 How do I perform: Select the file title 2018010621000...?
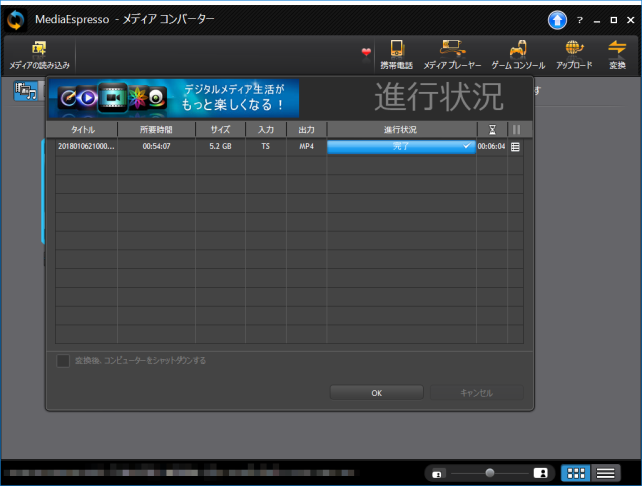[86, 147]
